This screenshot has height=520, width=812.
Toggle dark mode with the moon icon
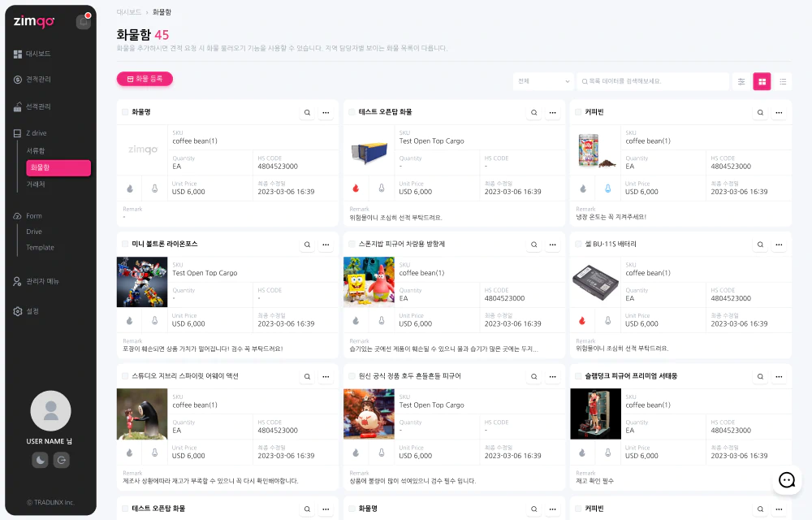pos(39,460)
